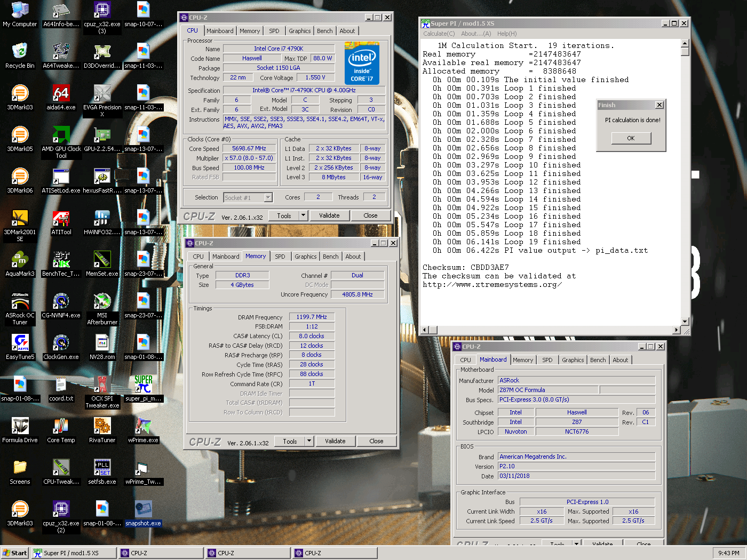Click the Core Speed value 5698.67 MHz

coord(249,148)
